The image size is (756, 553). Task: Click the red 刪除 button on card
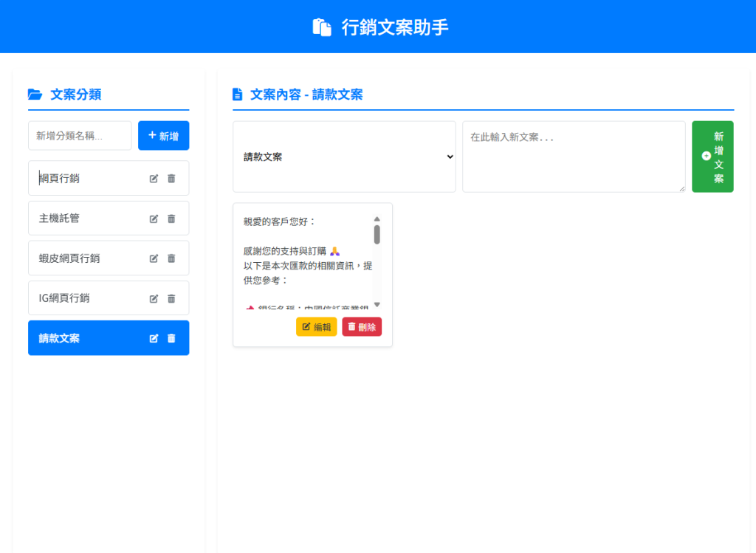click(362, 327)
